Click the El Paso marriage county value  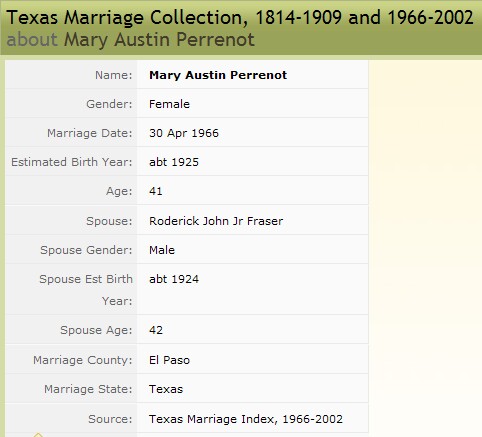click(169, 360)
